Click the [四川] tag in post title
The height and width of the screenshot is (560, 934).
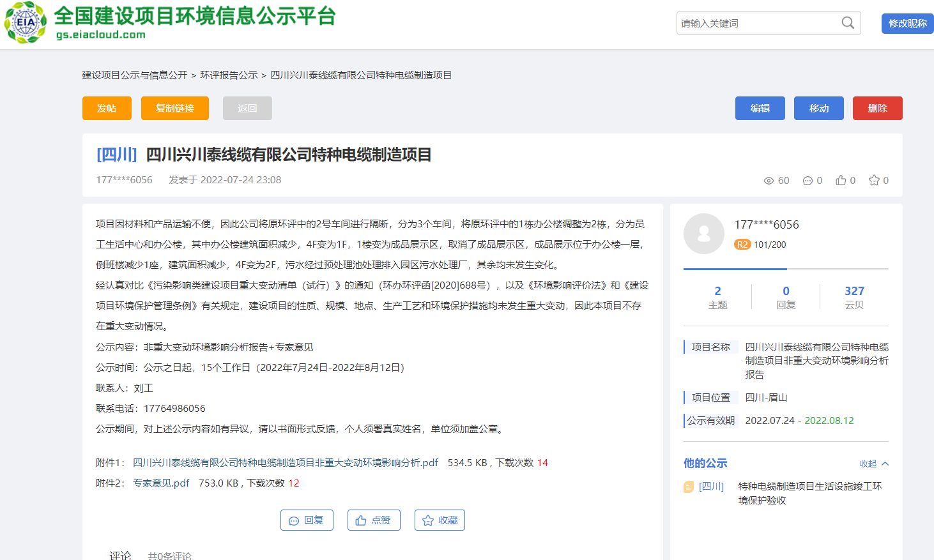coord(117,155)
